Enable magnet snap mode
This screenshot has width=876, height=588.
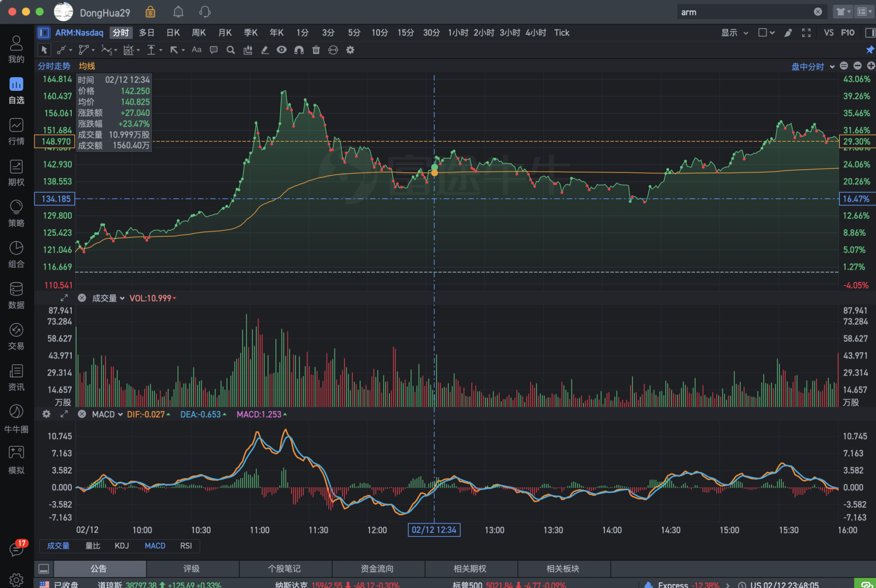coord(299,50)
